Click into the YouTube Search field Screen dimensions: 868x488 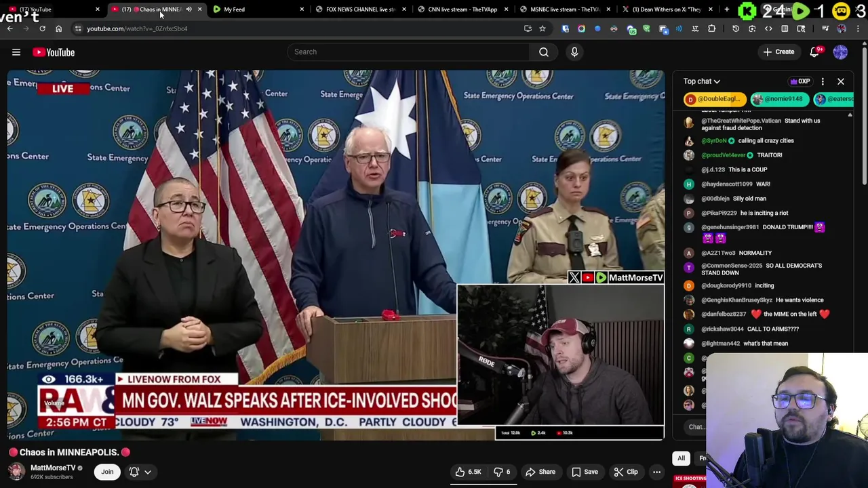point(408,52)
